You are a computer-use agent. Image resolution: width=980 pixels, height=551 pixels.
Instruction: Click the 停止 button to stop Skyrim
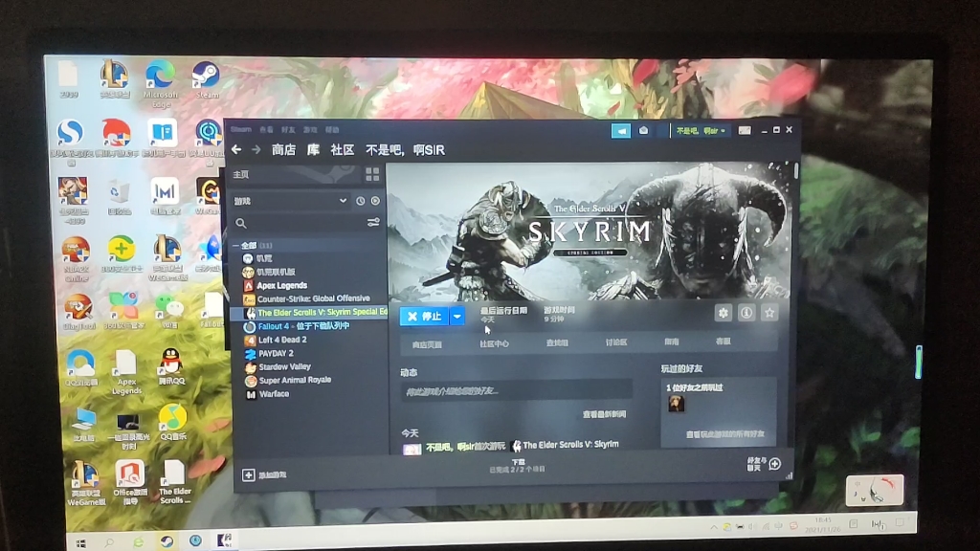425,317
